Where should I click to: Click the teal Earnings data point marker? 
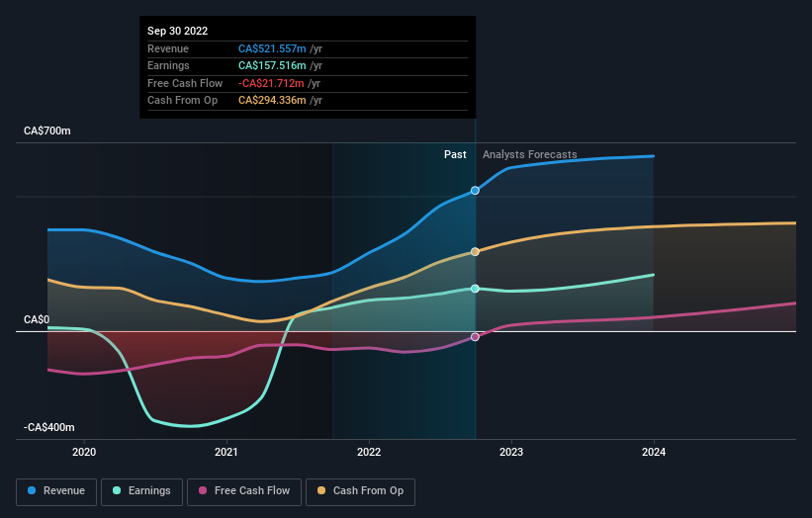point(475,289)
